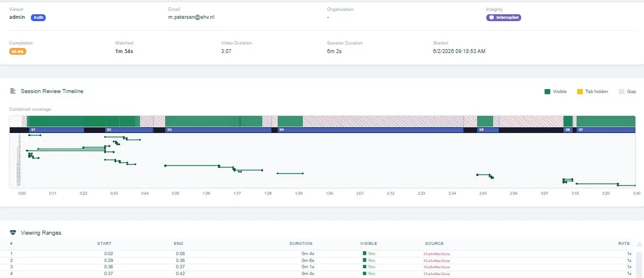Select the S4 session segment bar
This screenshot has height=278, width=644.
pyautogui.click(x=370, y=130)
